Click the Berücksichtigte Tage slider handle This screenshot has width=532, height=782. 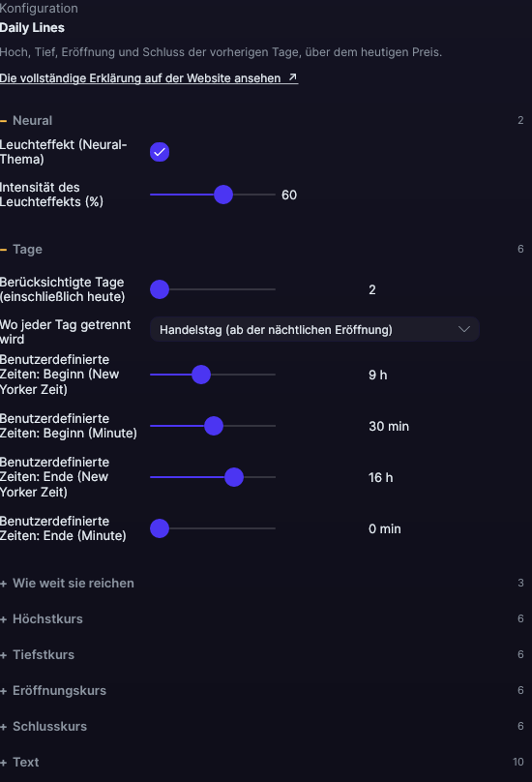tap(160, 289)
